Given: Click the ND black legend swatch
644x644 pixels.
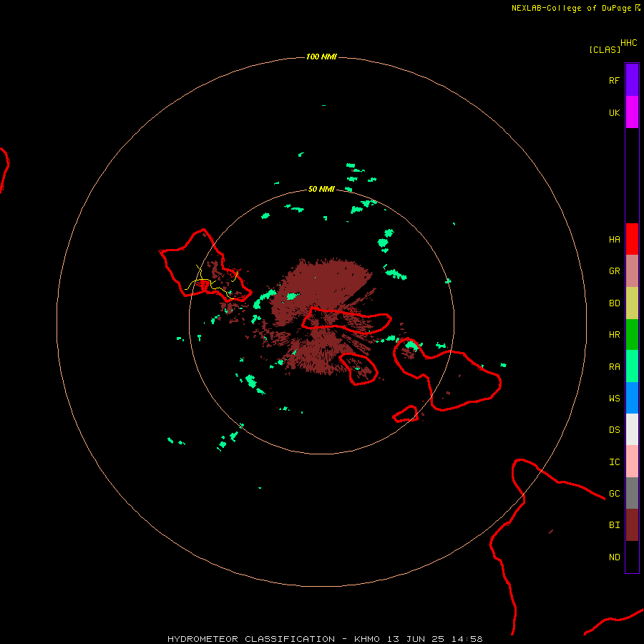Looking at the screenshot, I should tap(632, 557).
